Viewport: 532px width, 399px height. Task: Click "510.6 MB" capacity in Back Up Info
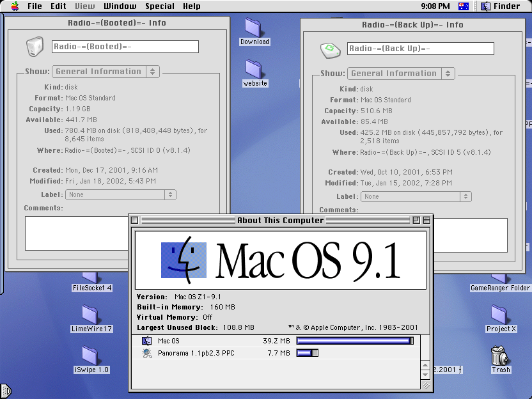(x=376, y=111)
